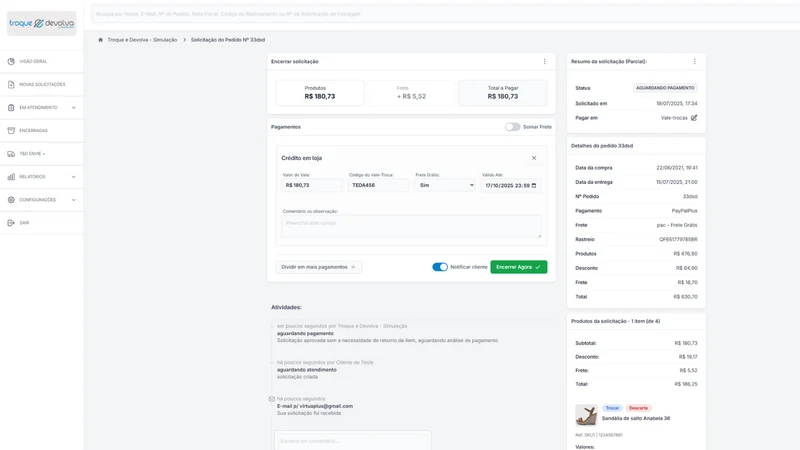Screen dimensions: 800x450
Task: Click the Novas Solicitações document icon
Action: (x=11, y=84)
